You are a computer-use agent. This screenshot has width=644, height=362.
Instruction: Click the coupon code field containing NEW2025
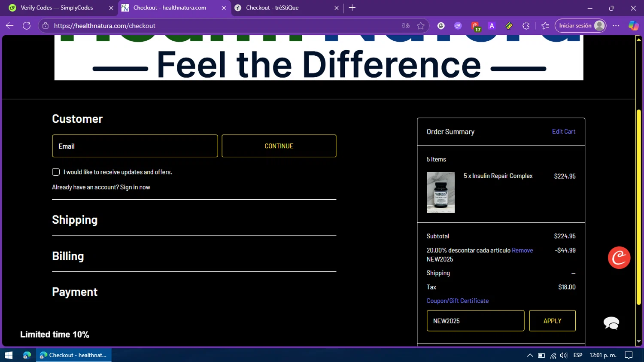[475, 321]
